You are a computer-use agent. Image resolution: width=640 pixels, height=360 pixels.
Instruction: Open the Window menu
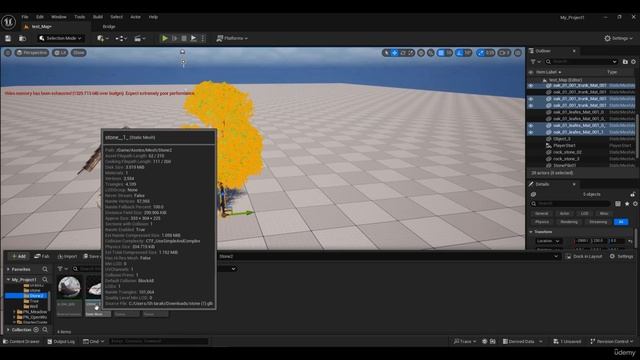(x=59, y=17)
